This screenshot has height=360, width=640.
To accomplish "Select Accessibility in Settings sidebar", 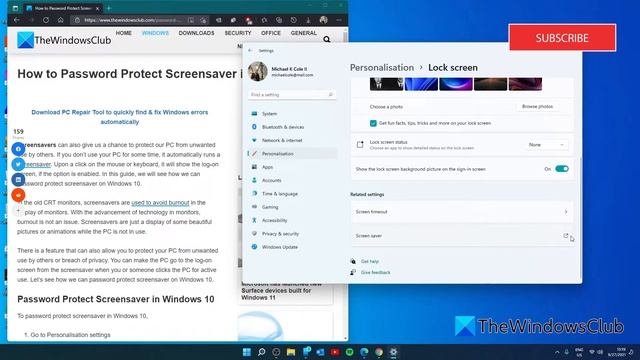I will coord(292,220).
